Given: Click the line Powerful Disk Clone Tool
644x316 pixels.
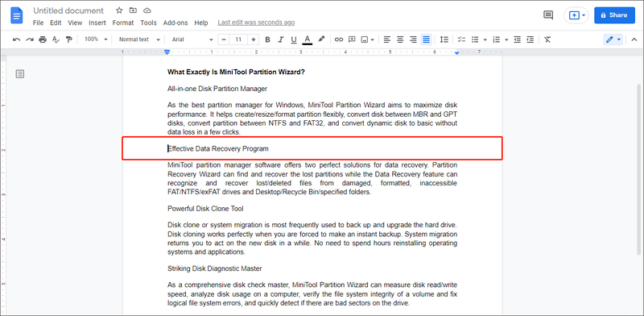Looking at the screenshot, I should [x=205, y=209].
